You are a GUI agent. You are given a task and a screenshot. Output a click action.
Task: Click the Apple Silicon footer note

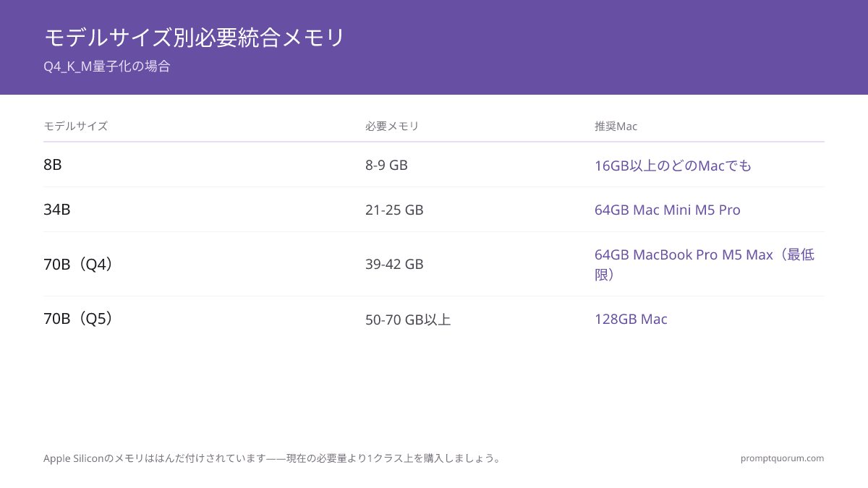click(273, 458)
